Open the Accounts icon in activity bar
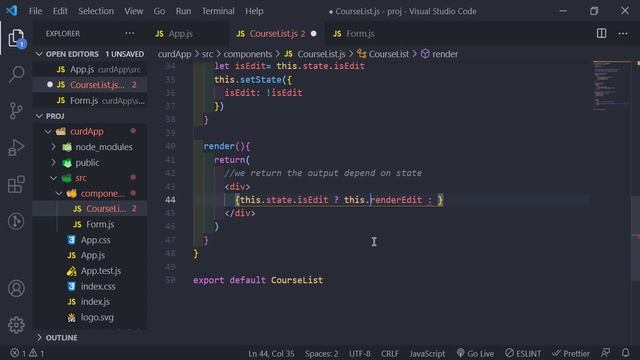The height and width of the screenshot is (360, 640). 16,288
